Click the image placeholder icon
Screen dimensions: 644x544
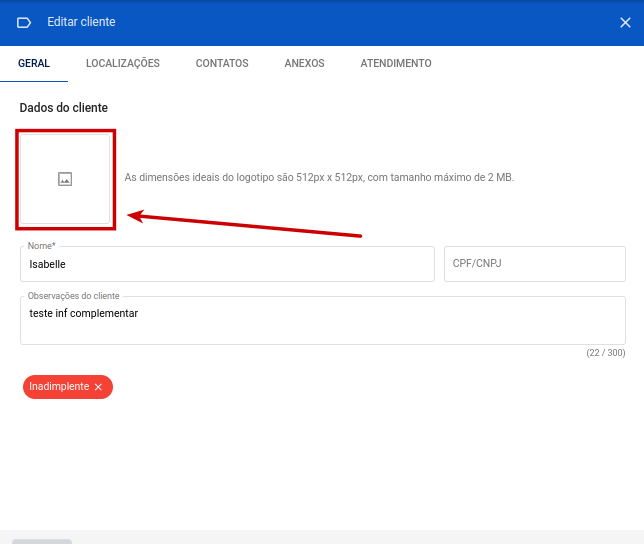click(65, 179)
